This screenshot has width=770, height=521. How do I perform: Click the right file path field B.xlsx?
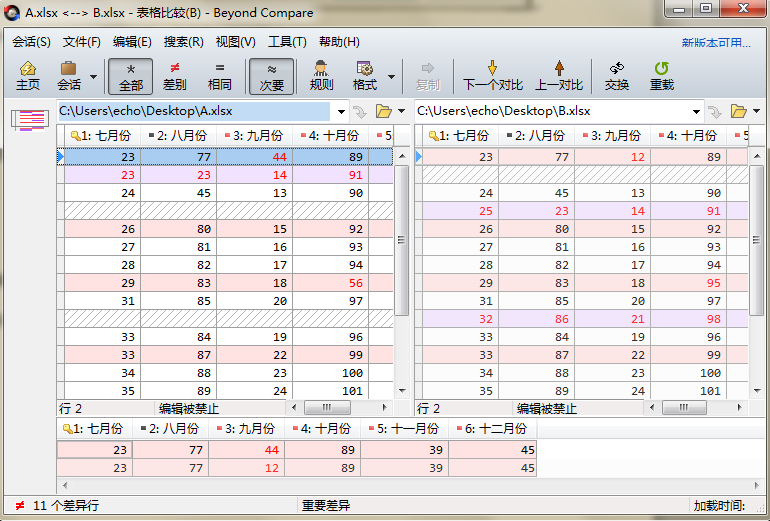[x=552, y=111]
